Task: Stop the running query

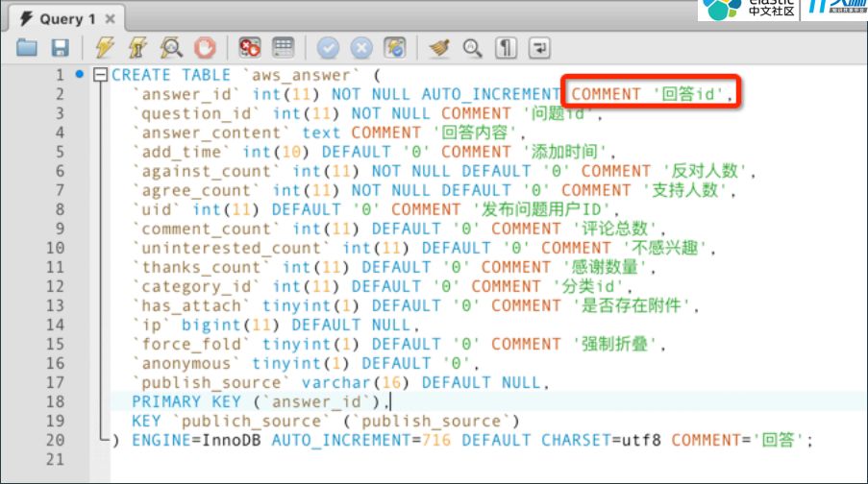Action: (205, 48)
